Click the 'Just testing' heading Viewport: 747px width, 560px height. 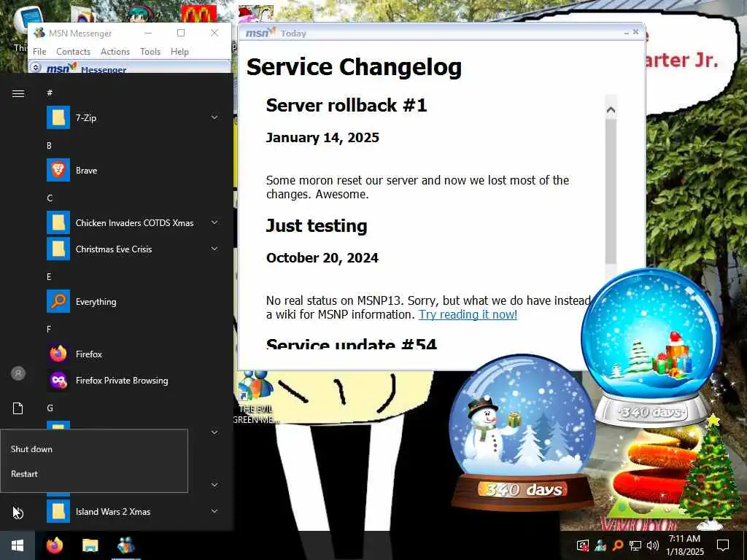[x=317, y=226]
